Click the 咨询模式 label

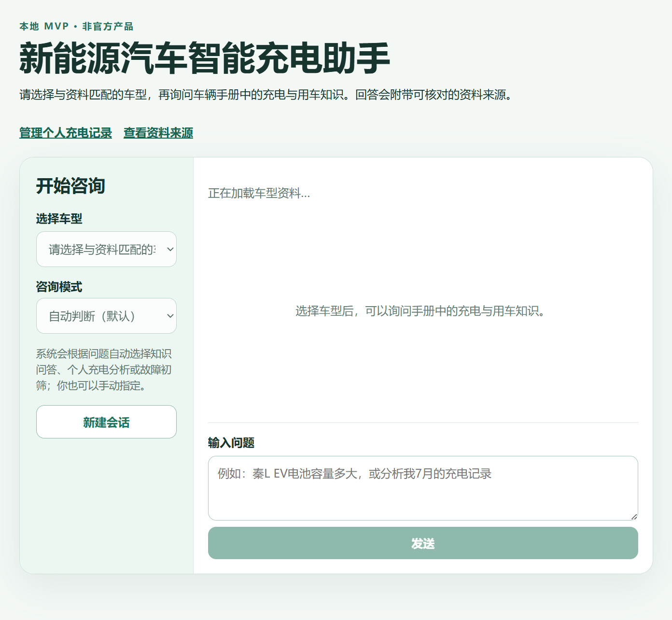[59, 287]
